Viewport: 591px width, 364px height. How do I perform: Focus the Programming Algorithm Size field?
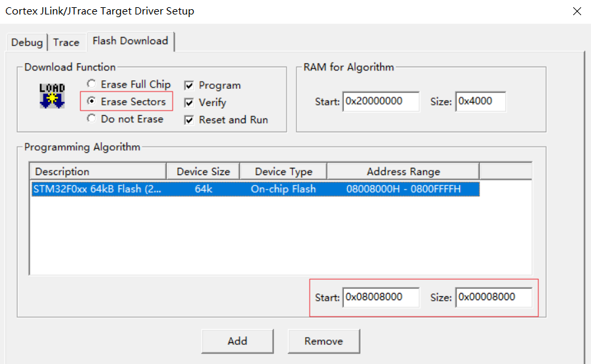pos(493,297)
